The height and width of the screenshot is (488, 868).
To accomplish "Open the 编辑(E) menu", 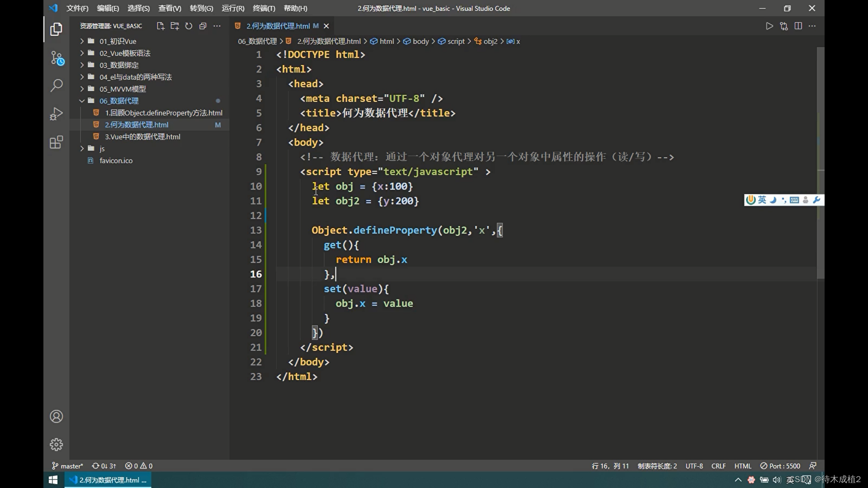I will click(x=108, y=8).
